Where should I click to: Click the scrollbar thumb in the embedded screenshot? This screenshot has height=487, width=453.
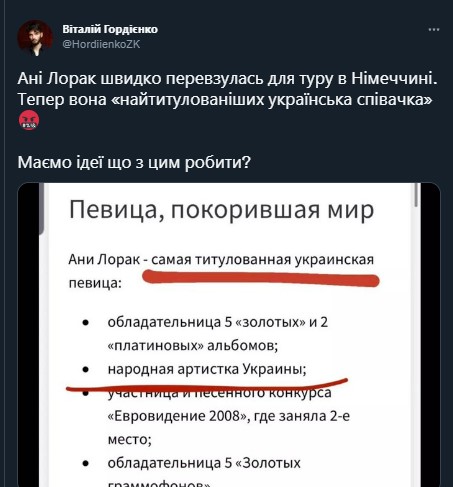[416, 195]
